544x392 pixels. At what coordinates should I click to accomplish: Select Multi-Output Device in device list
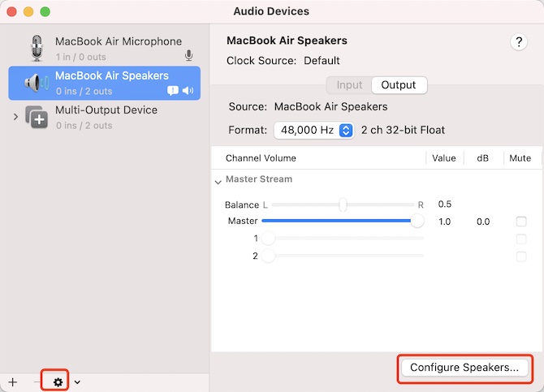pyautogui.click(x=105, y=117)
